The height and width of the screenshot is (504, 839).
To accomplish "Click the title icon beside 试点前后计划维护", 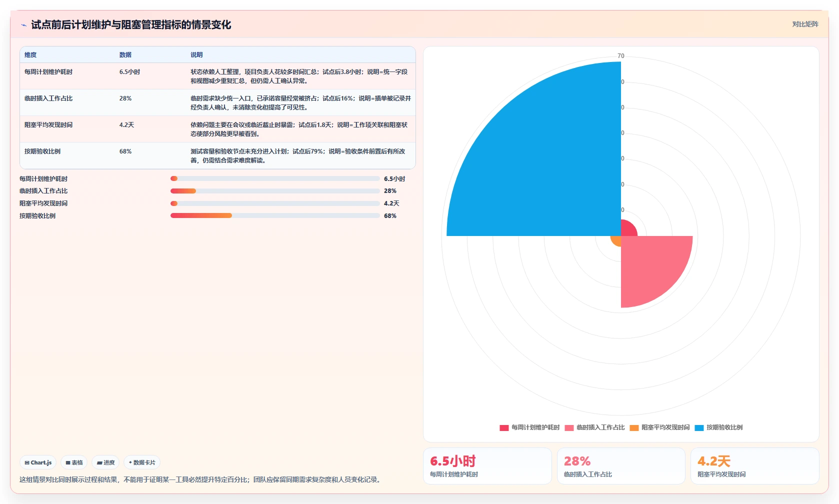I will point(23,25).
